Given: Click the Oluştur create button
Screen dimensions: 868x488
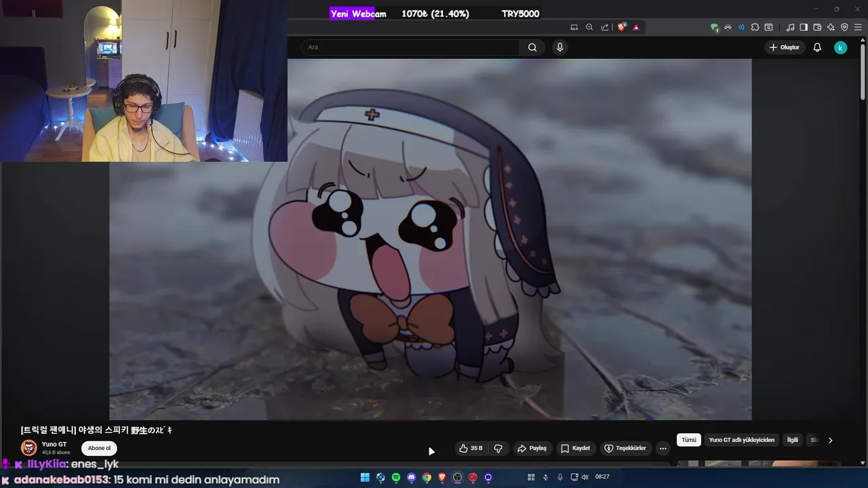Looking at the screenshot, I should 785,47.
